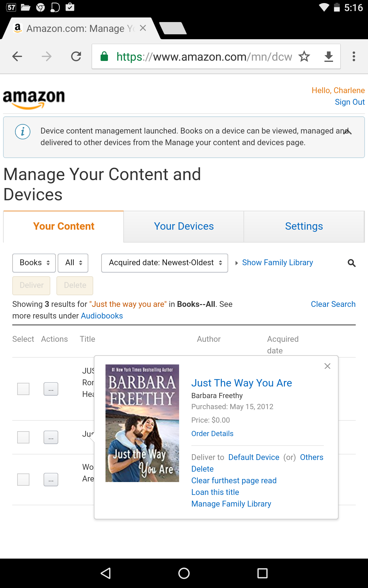Switch to the Your Devices tab
368x588 pixels.
tap(184, 226)
